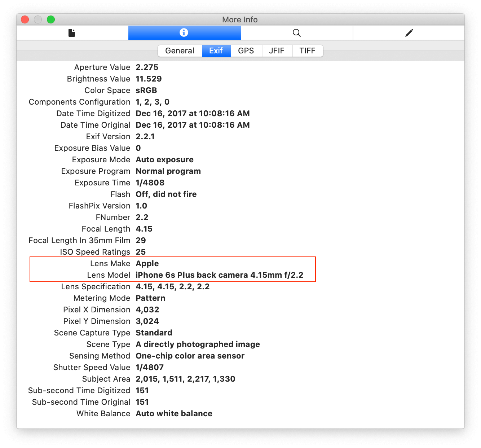Click the FNumber value 2.2
The width and height of the screenshot is (481, 448).
point(142,218)
